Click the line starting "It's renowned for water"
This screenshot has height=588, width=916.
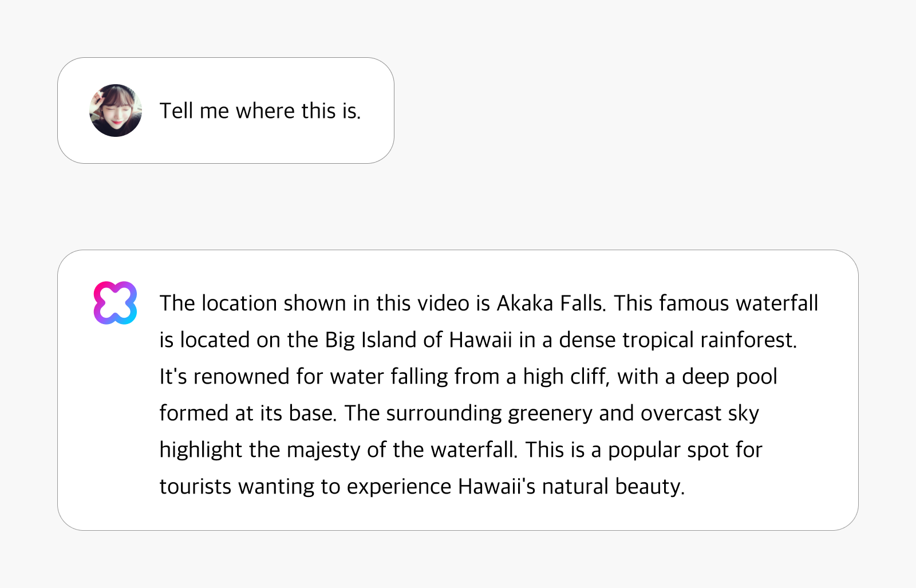tap(468, 376)
